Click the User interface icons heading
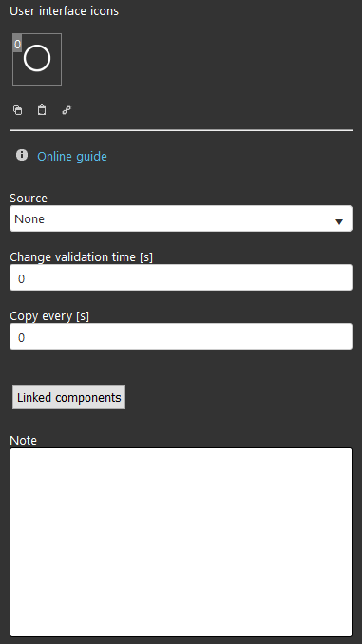 (x=64, y=11)
